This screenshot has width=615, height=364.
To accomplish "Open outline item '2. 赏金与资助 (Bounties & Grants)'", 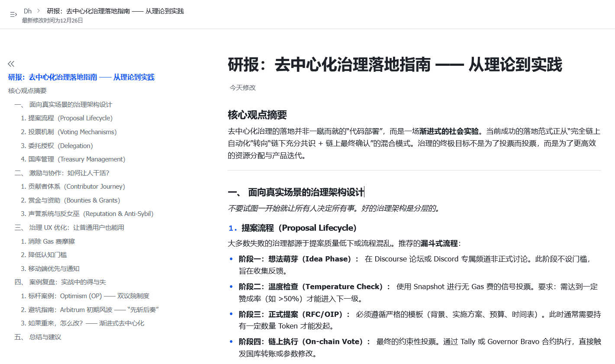I will 71,200.
